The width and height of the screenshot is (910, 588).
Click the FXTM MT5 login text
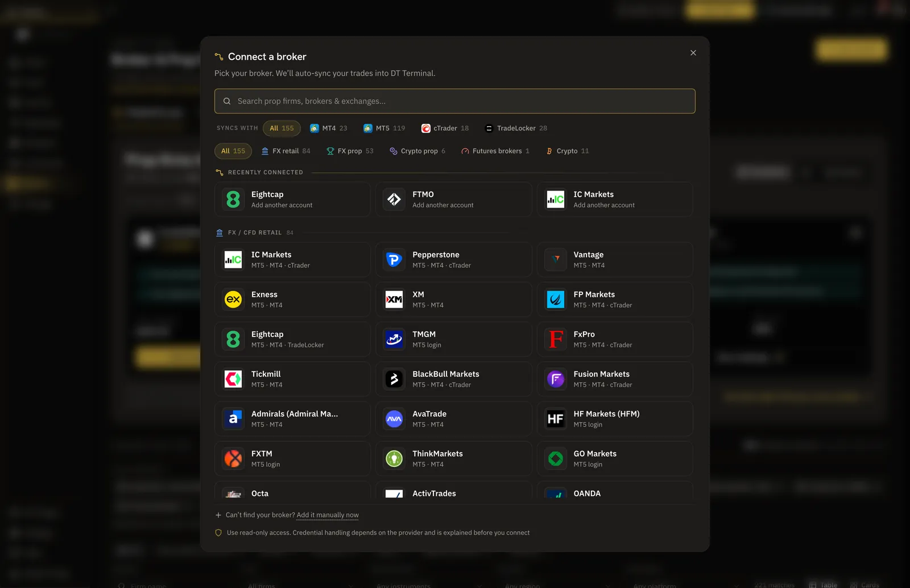(266, 465)
